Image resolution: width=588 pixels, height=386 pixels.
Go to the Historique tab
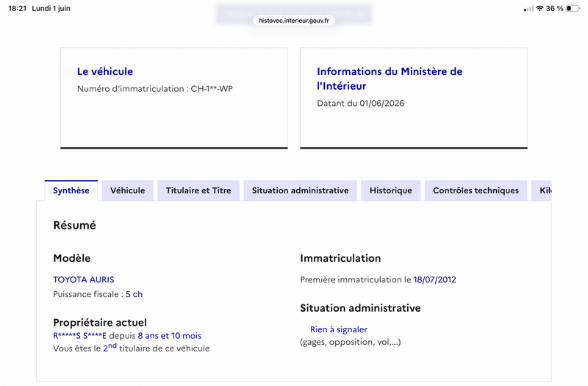391,190
